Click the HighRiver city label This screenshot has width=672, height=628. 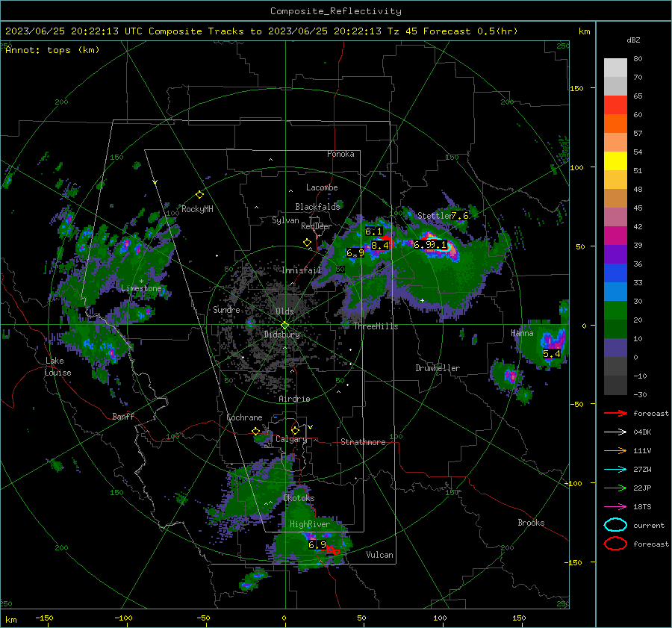tap(310, 524)
